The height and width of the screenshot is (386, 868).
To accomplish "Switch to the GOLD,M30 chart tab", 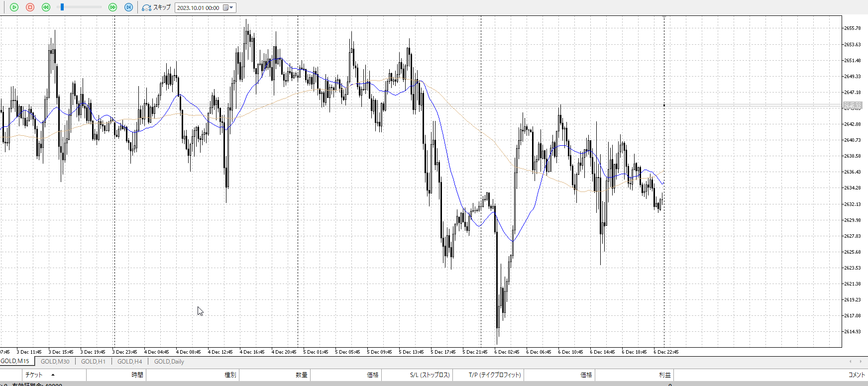I will [55, 362].
